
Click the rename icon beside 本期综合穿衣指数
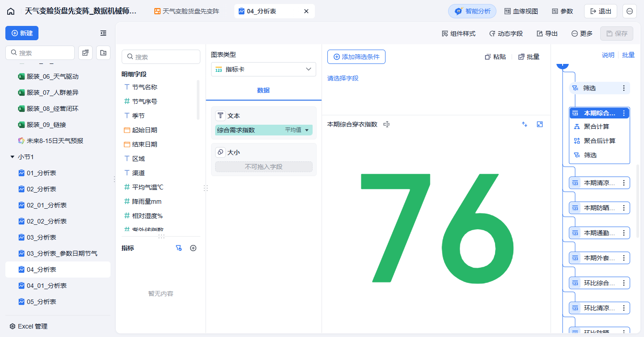click(x=386, y=124)
